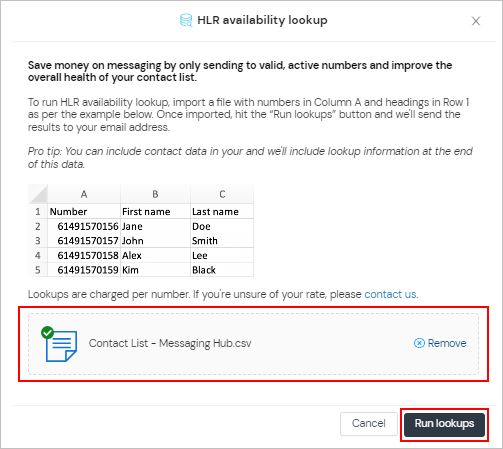Click the Number heading cell in example
Image resolution: width=503 pixels, height=449 pixels.
pyautogui.click(x=84, y=211)
